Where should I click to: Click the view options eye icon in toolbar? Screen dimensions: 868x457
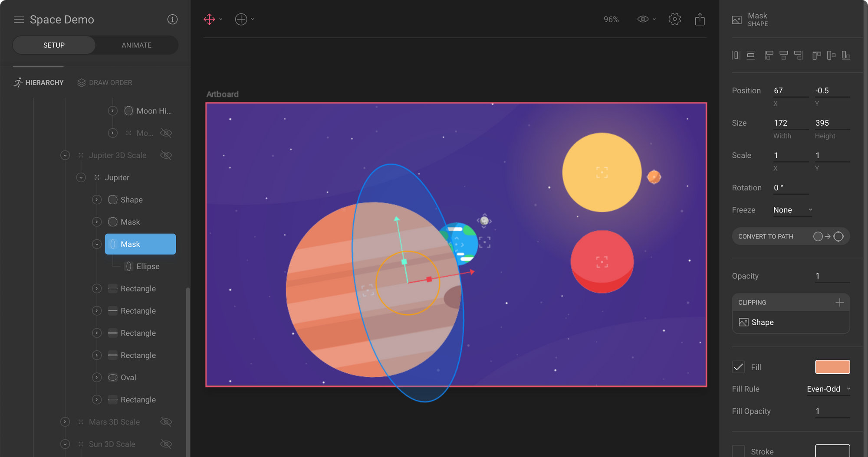[x=643, y=19]
